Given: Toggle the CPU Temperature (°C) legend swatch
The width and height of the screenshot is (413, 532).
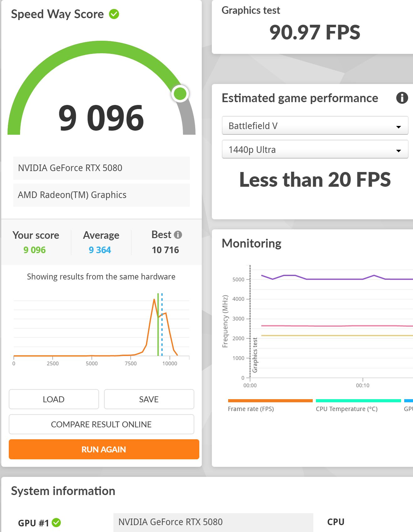Looking at the screenshot, I should (358, 401).
